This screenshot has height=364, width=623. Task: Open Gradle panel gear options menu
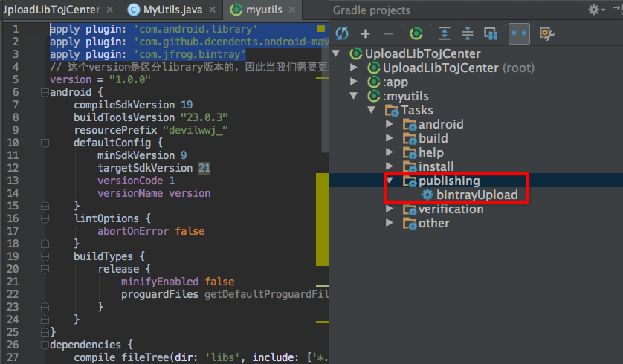(x=595, y=10)
